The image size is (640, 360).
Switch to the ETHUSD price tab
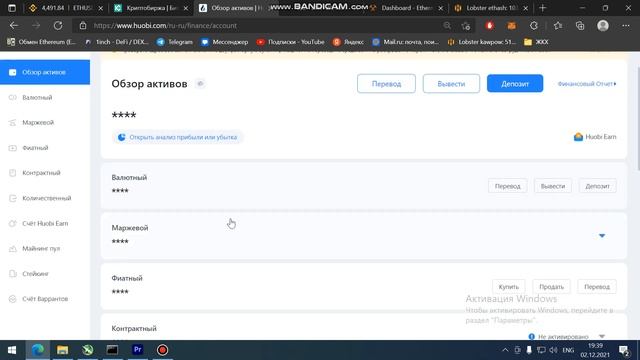(x=66, y=8)
